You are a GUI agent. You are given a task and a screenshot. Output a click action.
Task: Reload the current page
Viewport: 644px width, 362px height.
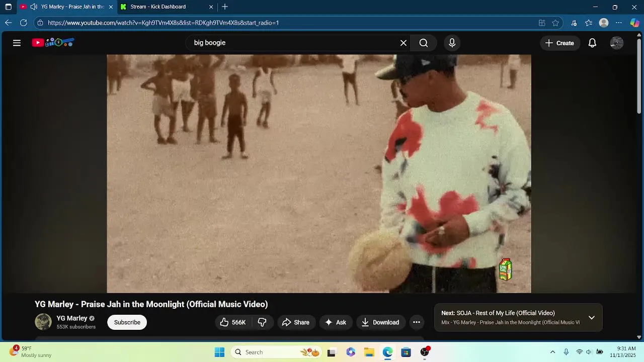point(23,23)
